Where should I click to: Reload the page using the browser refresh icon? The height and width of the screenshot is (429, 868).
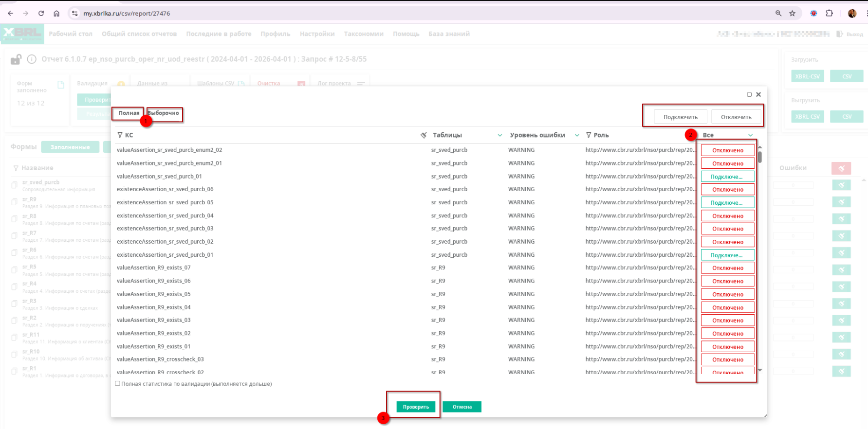(x=41, y=13)
